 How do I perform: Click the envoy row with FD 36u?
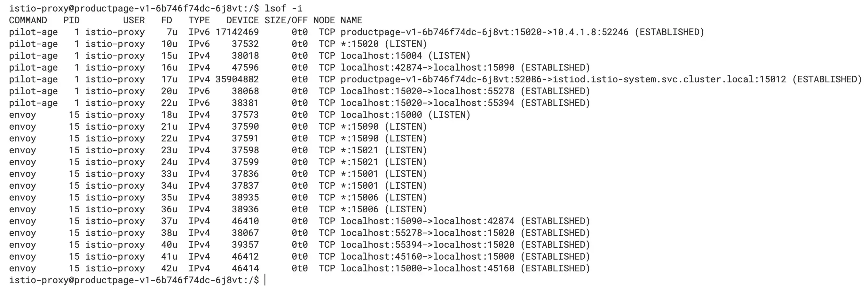218,209
